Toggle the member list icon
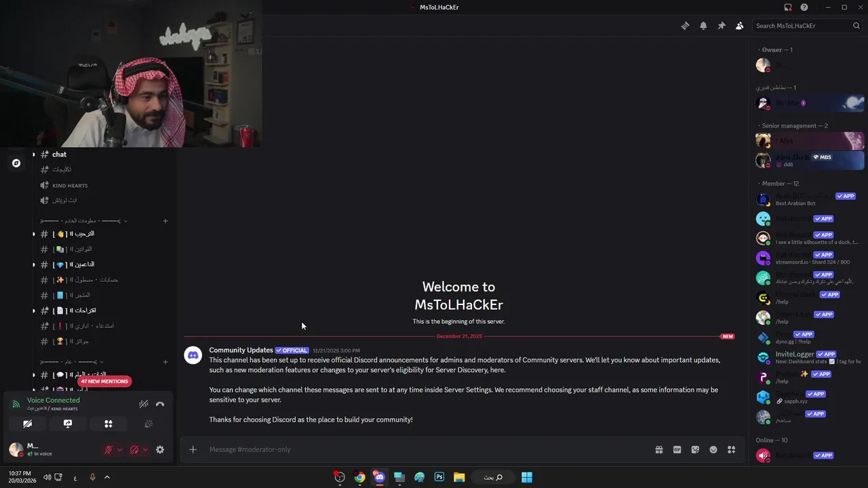 (739, 26)
